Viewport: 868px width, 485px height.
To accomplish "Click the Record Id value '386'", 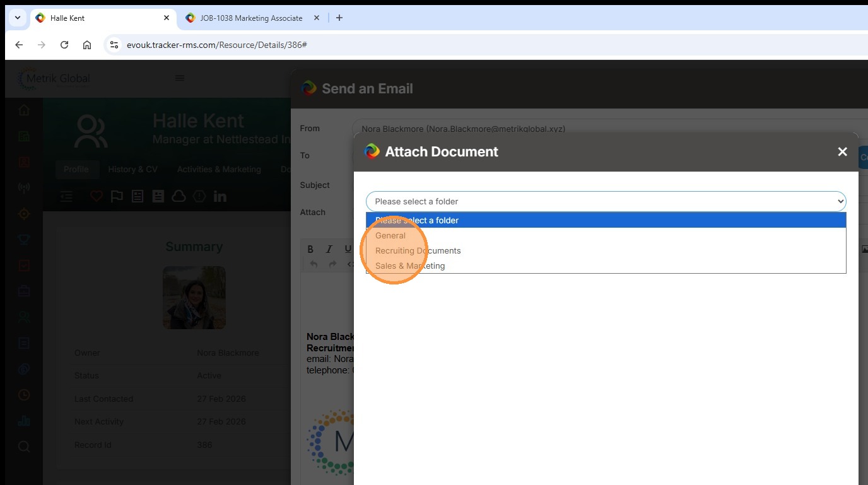I will pos(204,445).
